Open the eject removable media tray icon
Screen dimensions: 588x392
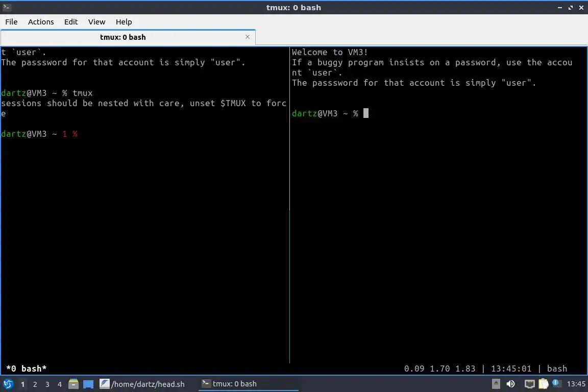click(496, 384)
